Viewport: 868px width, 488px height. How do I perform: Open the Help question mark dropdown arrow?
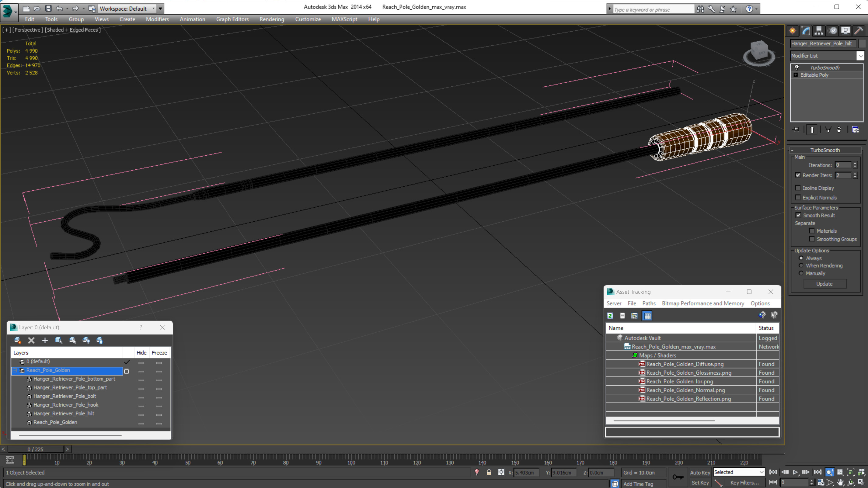coord(756,9)
